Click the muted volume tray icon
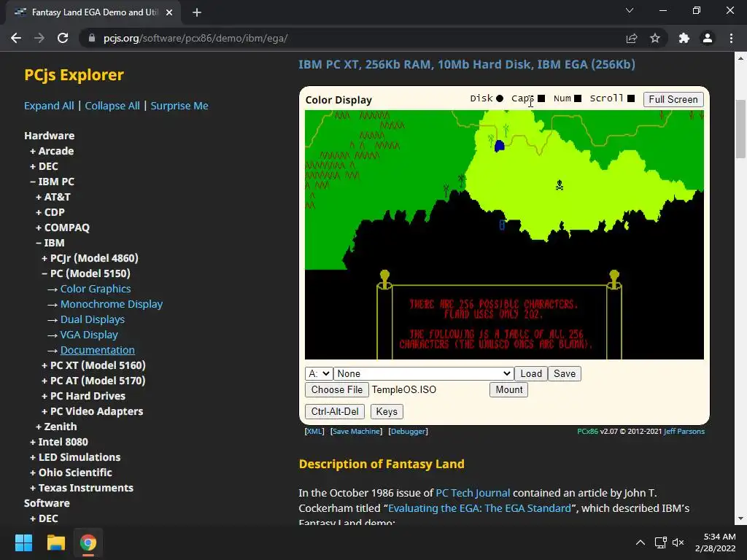The image size is (747, 560). pos(678,542)
